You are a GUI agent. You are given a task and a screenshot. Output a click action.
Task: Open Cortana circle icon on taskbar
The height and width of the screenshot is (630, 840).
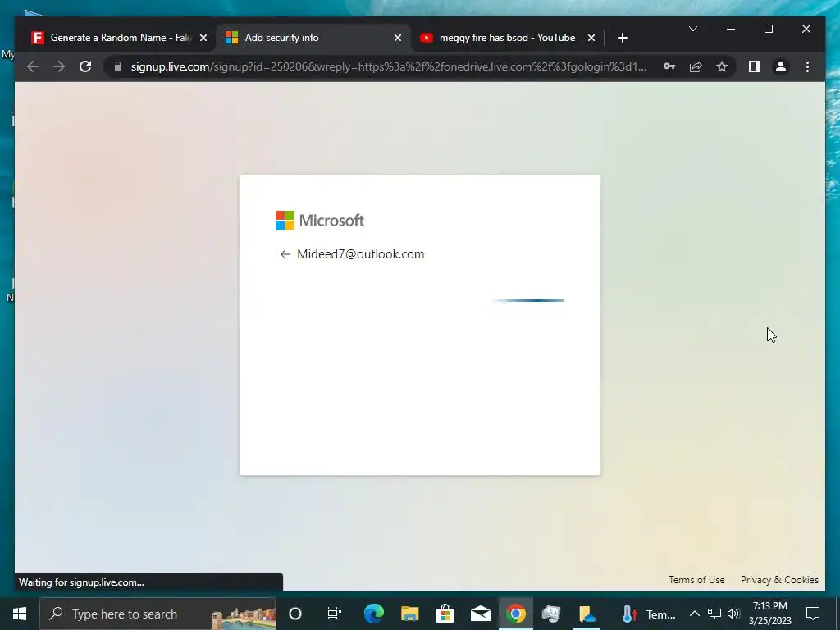point(295,614)
